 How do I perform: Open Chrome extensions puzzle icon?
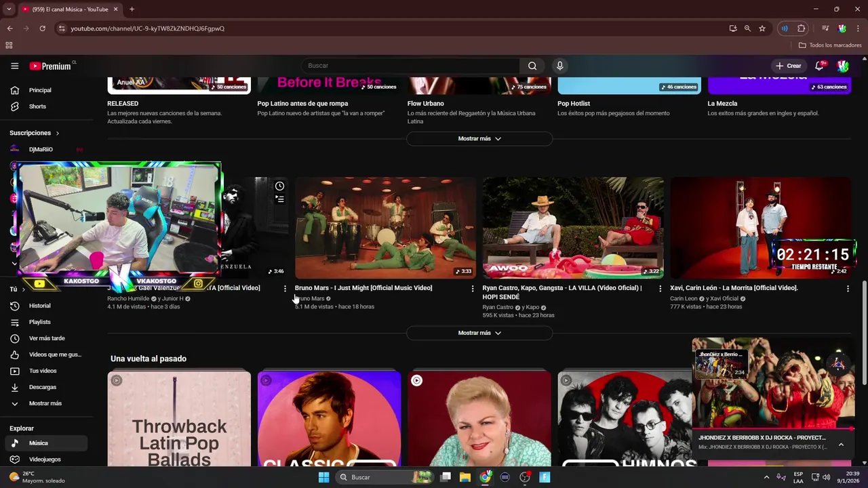pos(802,28)
